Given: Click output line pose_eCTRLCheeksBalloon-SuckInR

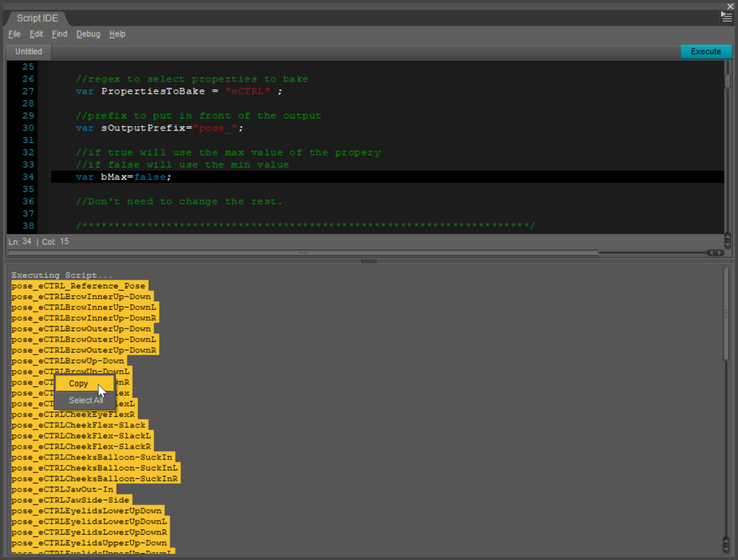Looking at the screenshot, I should 95,479.
